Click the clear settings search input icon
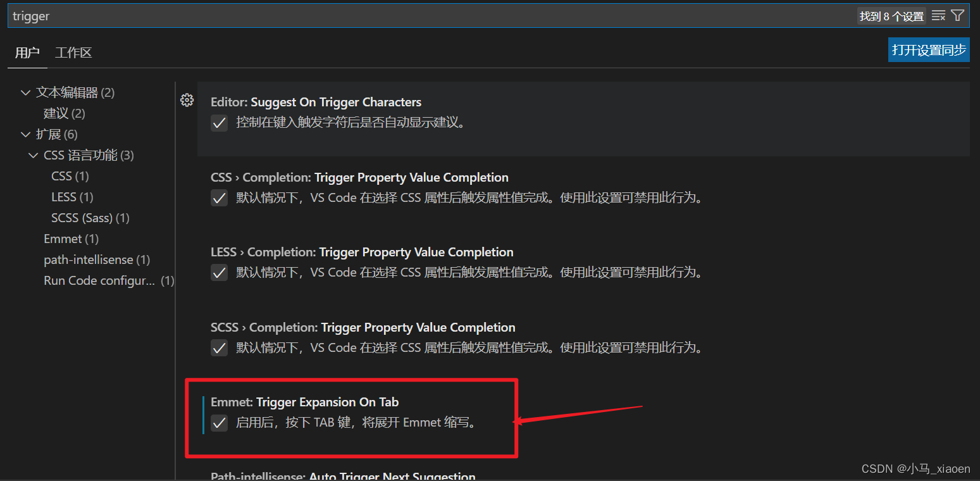The width and height of the screenshot is (980, 481). (939, 16)
